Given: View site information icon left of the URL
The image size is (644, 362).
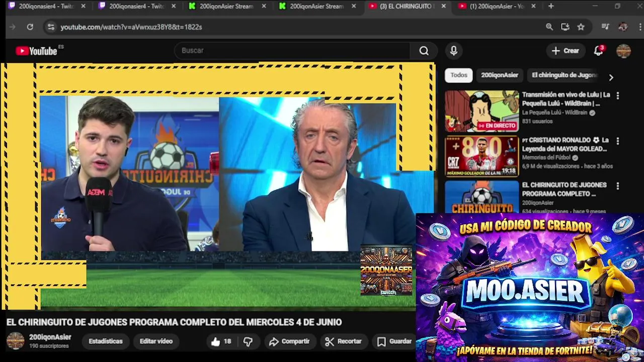Looking at the screenshot, I should click(x=51, y=27).
